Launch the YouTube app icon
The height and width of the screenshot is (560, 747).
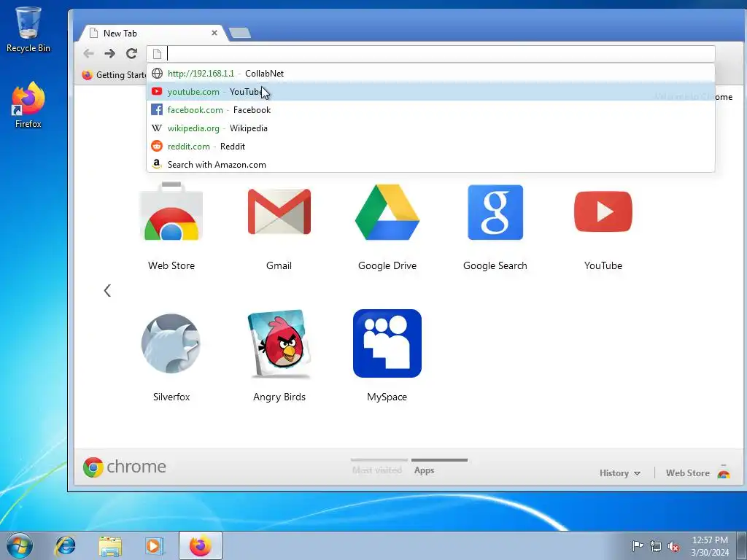click(603, 212)
